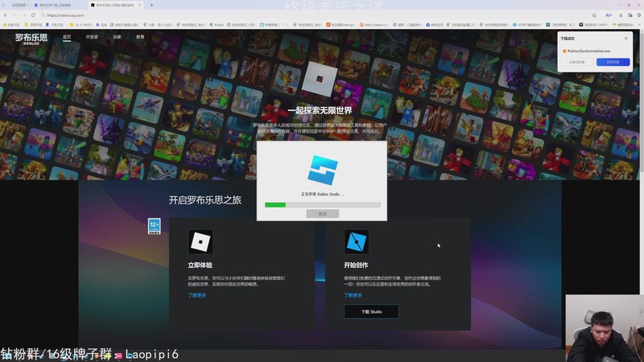This screenshot has height=362, width=644.
Task: Reload the page with the refresh icon
Action: click(33, 15)
